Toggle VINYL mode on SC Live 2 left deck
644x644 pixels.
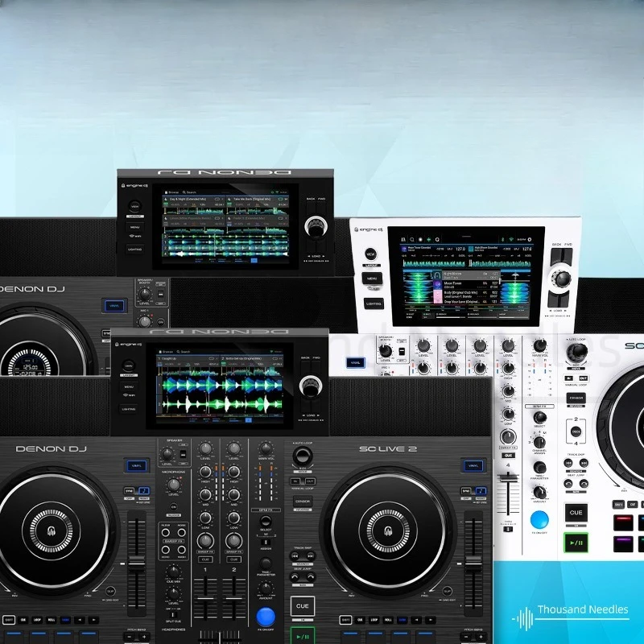[136, 466]
